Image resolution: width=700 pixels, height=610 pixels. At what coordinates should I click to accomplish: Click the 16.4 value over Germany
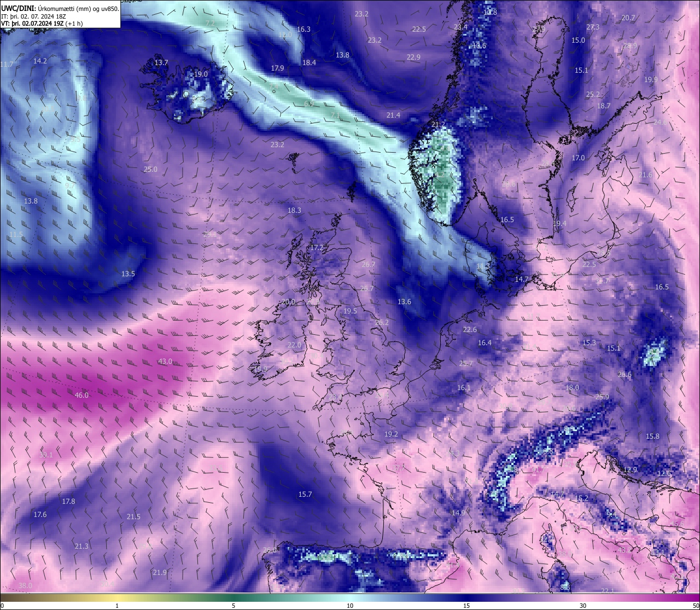click(x=485, y=343)
